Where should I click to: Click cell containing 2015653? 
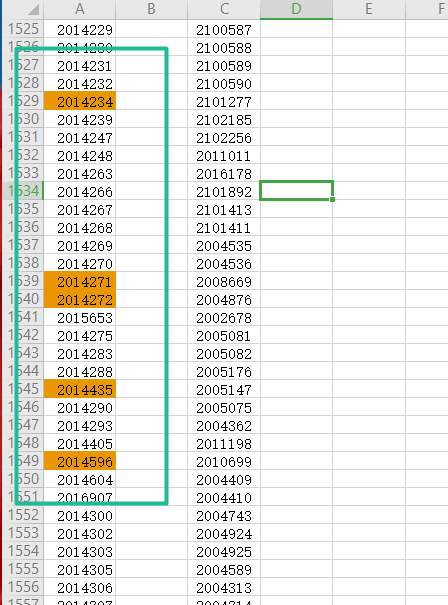point(79,317)
